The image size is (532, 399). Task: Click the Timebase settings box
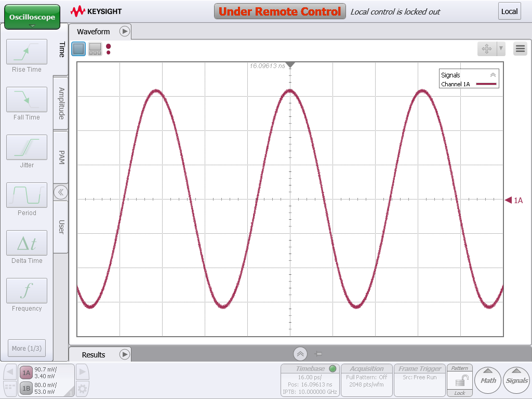tap(310, 380)
